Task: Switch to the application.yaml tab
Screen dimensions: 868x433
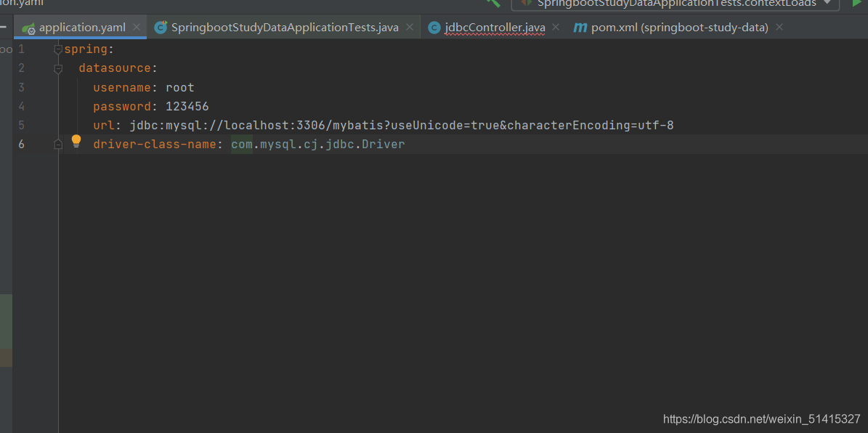Action: coord(81,27)
